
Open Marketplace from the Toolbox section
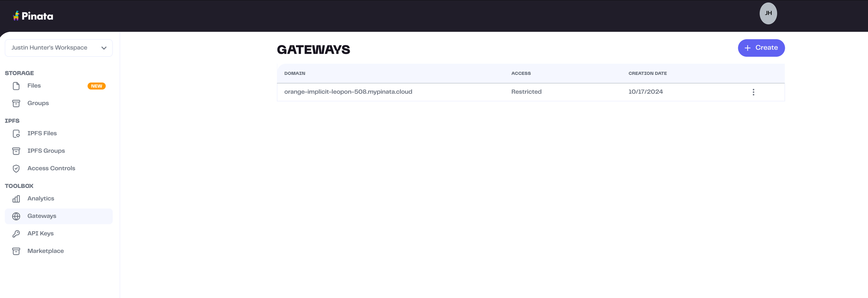(x=46, y=251)
